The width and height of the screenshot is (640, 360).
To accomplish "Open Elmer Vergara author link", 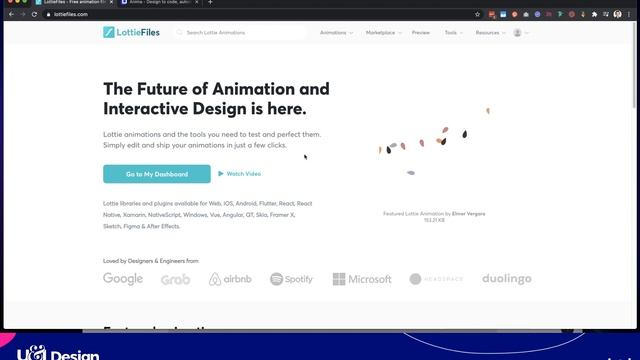I will [469, 213].
